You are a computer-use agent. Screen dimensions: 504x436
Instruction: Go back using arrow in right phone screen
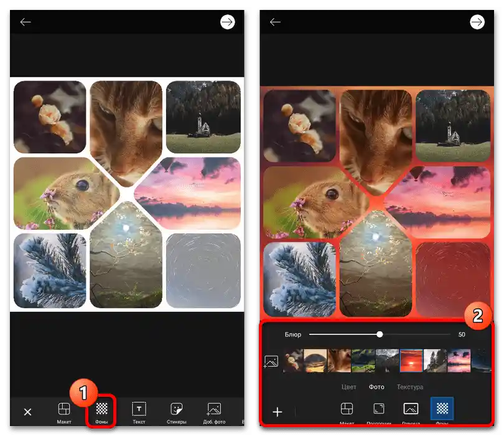point(275,22)
